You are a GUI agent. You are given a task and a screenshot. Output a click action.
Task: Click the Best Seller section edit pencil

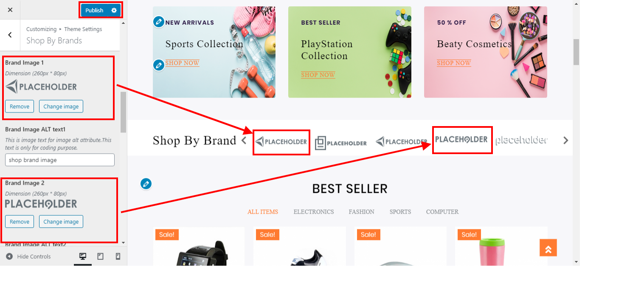pyautogui.click(x=146, y=184)
